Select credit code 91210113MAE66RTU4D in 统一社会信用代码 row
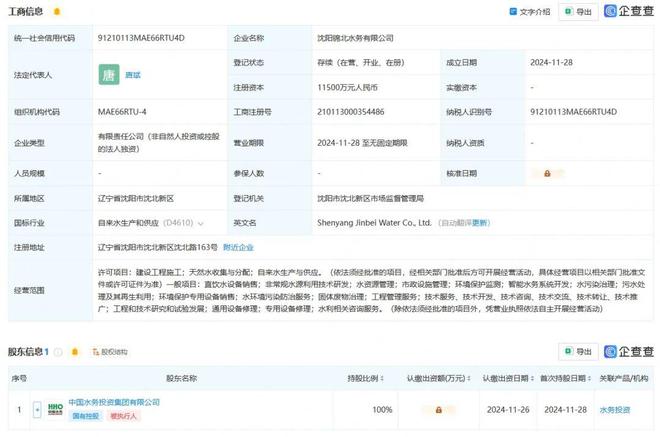 click(x=141, y=38)
